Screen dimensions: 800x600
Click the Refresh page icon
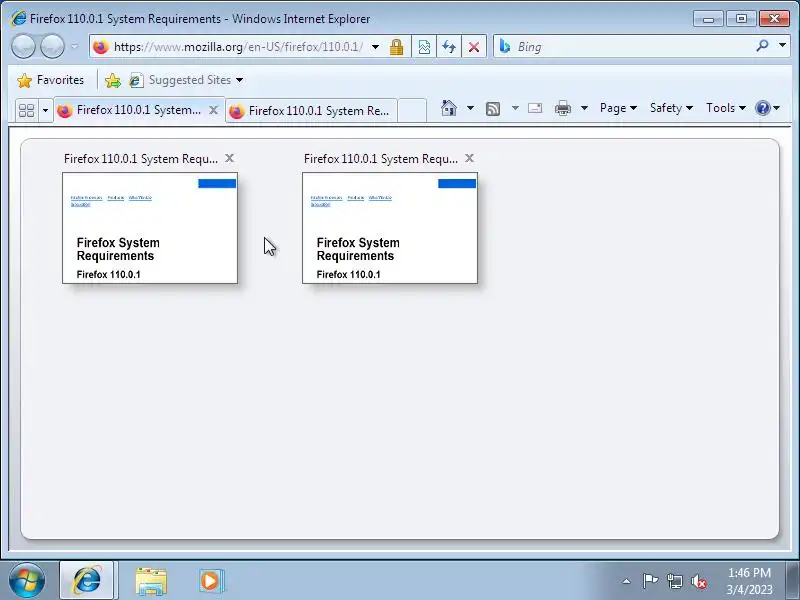coord(448,47)
